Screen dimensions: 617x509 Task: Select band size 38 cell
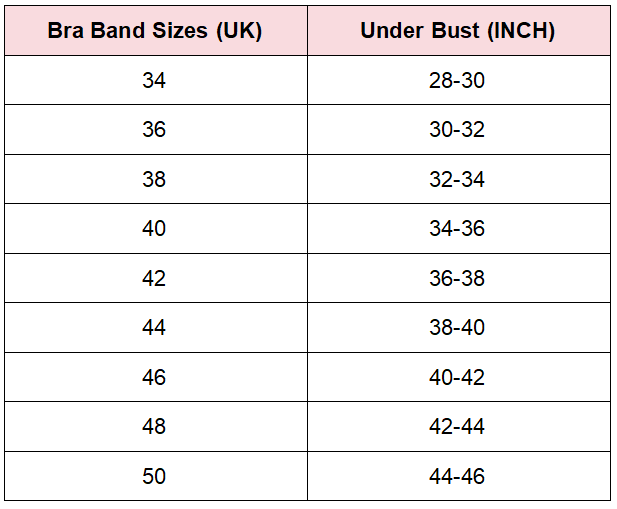click(x=154, y=179)
